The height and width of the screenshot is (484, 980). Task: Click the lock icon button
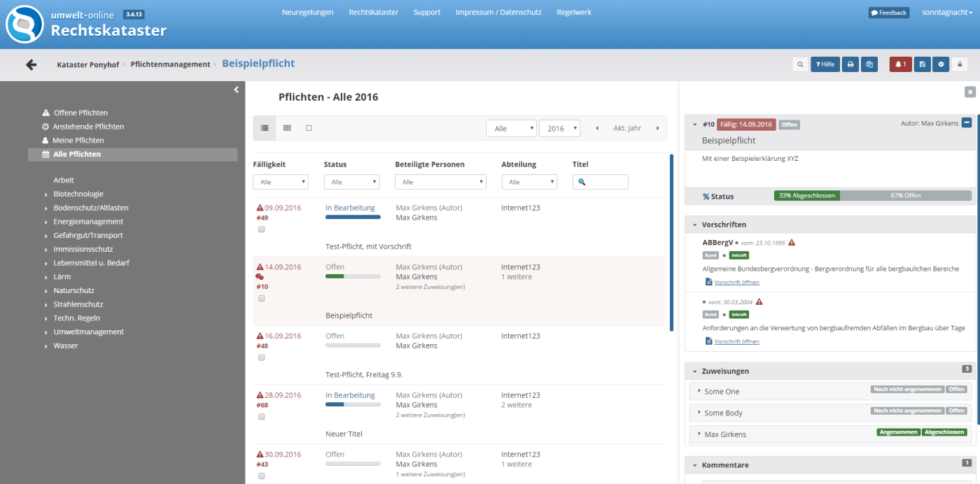pos(960,64)
